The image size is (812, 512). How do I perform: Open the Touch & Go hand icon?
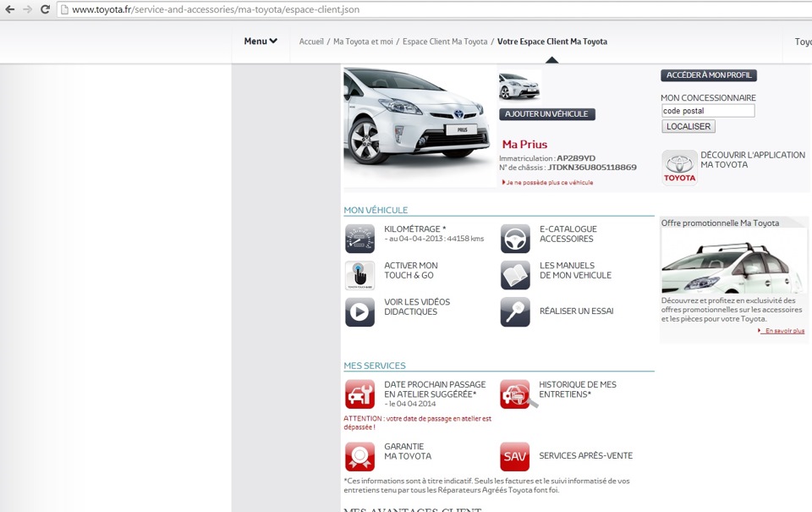coord(360,275)
